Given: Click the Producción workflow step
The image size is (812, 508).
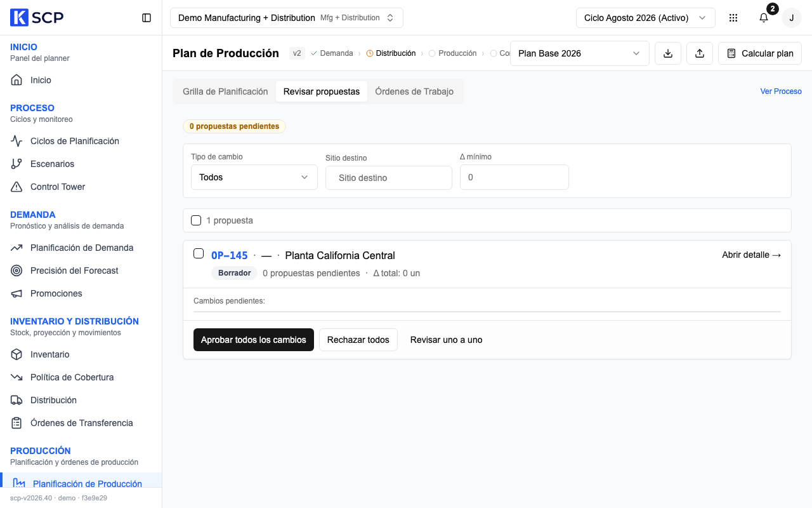Looking at the screenshot, I should [453, 53].
